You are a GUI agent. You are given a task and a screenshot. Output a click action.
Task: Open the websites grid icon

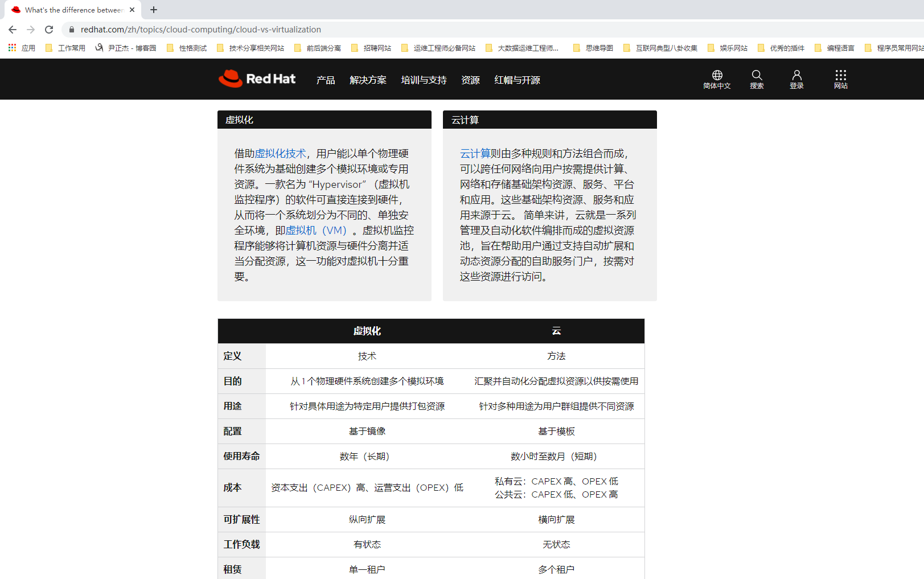pyautogui.click(x=840, y=76)
